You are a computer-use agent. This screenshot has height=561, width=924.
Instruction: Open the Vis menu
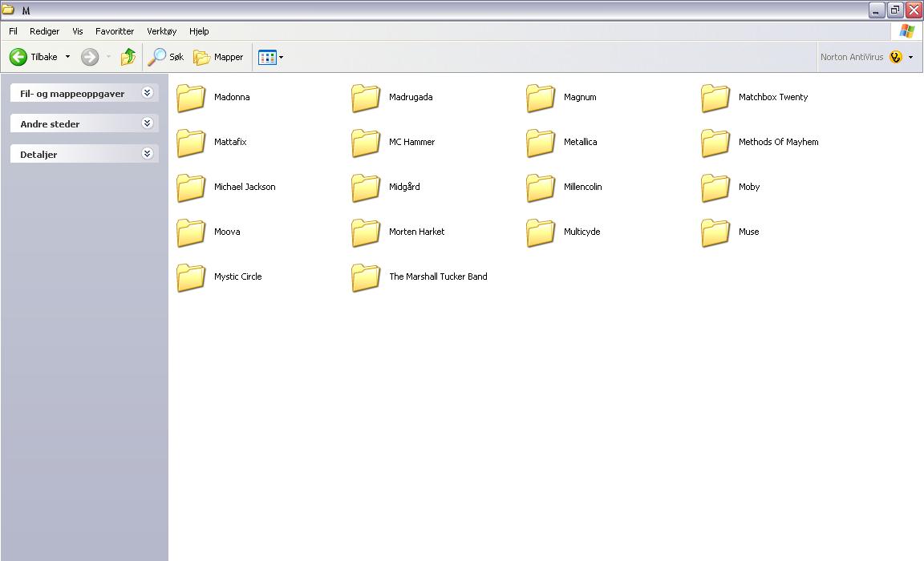[x=78, y=31]
